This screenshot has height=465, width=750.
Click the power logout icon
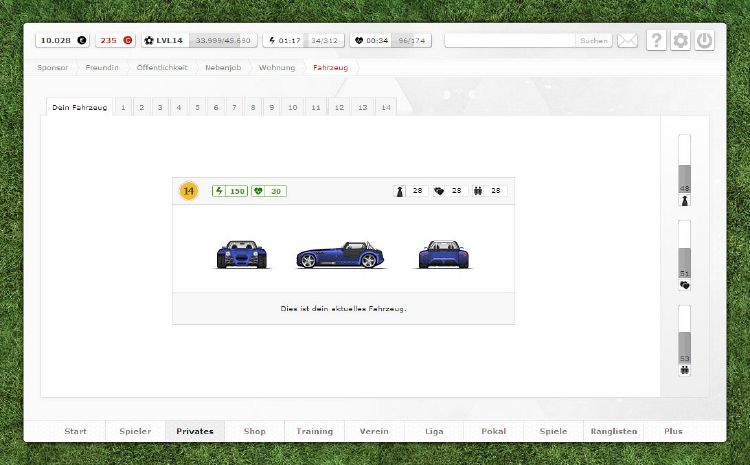[x=705, y=41]
